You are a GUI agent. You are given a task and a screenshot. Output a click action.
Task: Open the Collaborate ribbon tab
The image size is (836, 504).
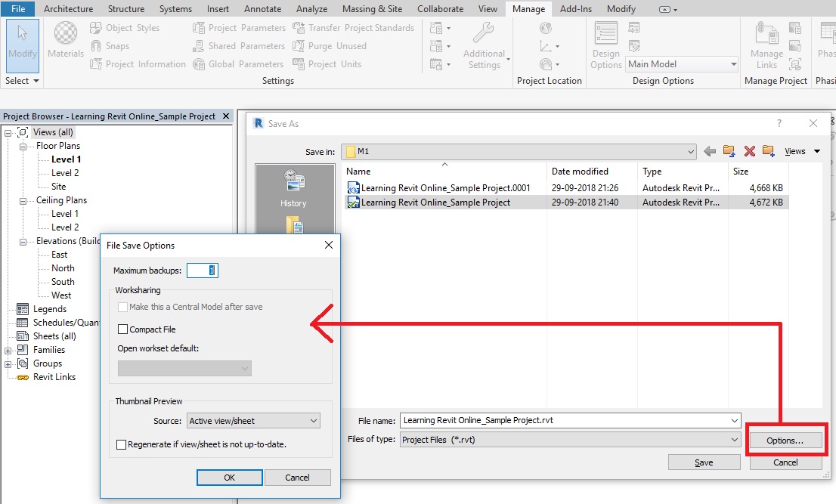(440, 9)
